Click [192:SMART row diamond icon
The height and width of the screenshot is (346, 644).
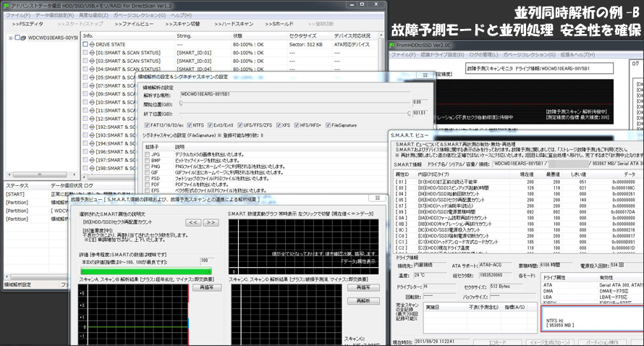pos(92,127)
